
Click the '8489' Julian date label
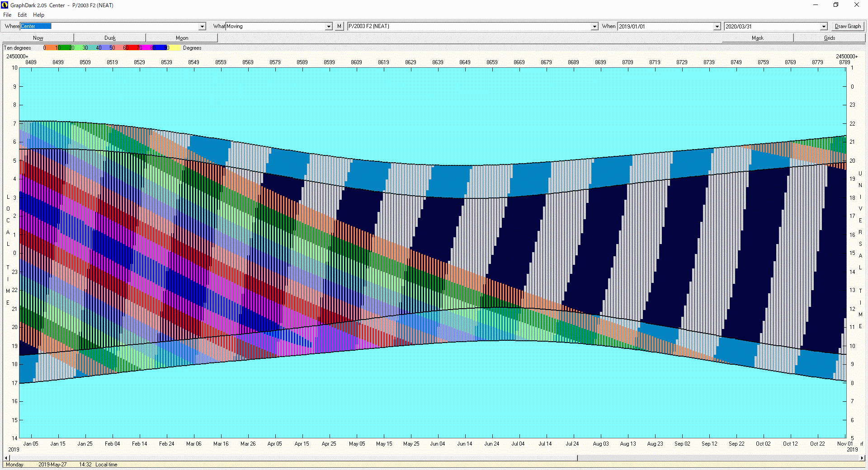[31, 62]
